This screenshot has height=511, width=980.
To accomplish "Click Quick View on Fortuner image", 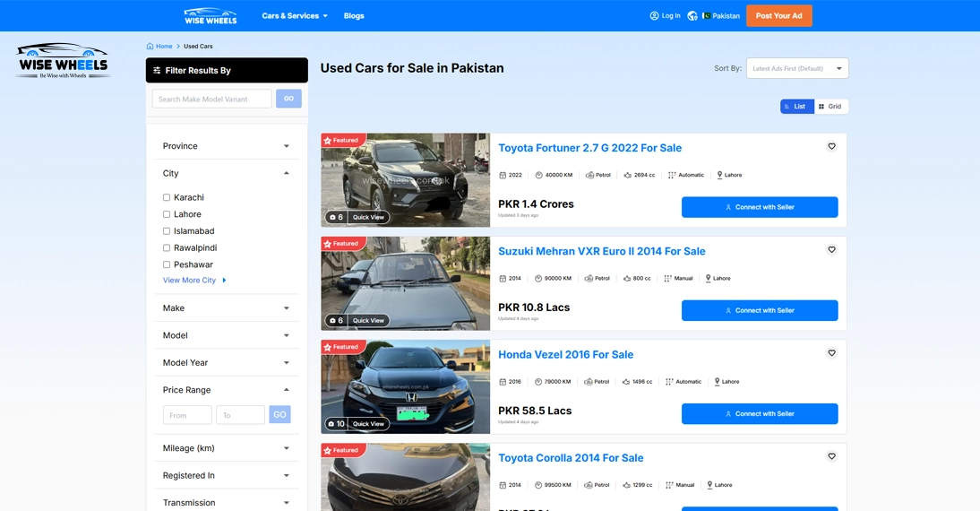I will (x=368, y=217).
